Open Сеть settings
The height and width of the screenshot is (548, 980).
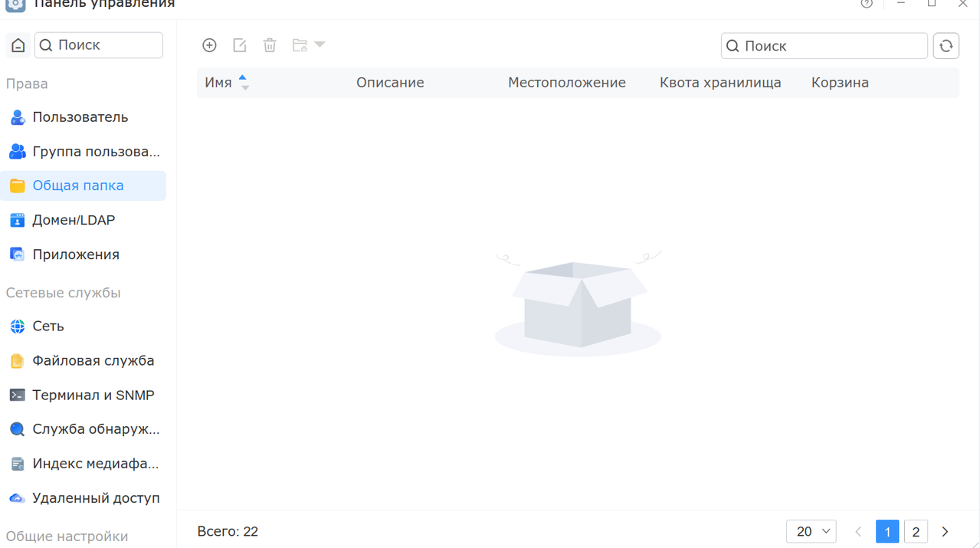coord(83,327)
